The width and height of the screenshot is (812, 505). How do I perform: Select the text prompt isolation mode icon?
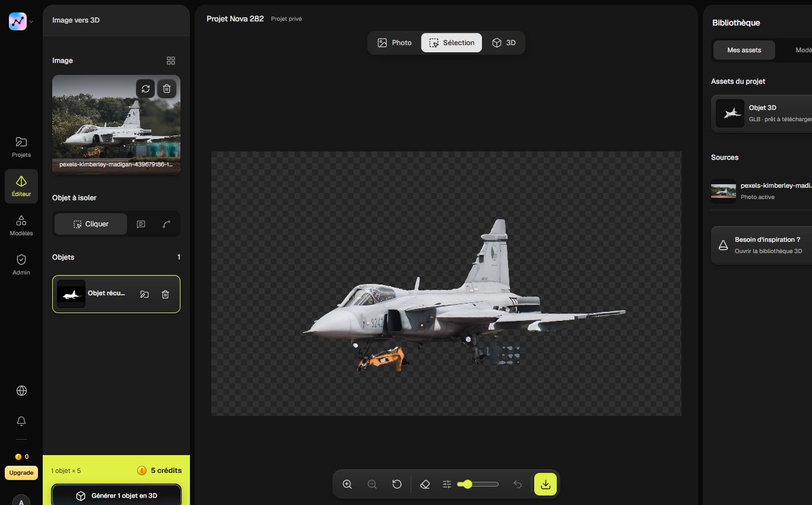click(x=141, y=224)
